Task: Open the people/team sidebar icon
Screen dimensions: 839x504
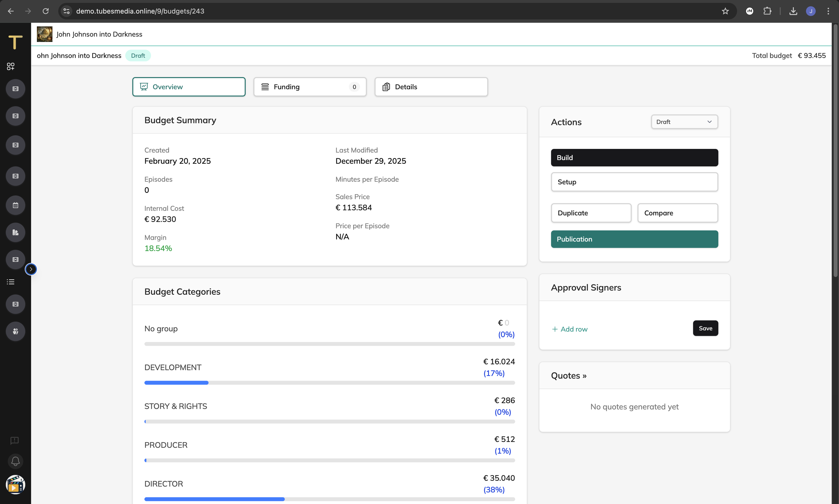Action: 15,331
